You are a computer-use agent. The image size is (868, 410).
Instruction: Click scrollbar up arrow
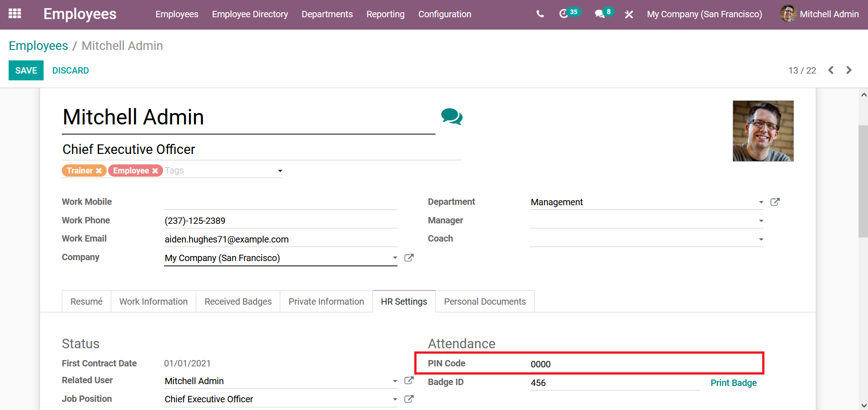click(863, 95)
